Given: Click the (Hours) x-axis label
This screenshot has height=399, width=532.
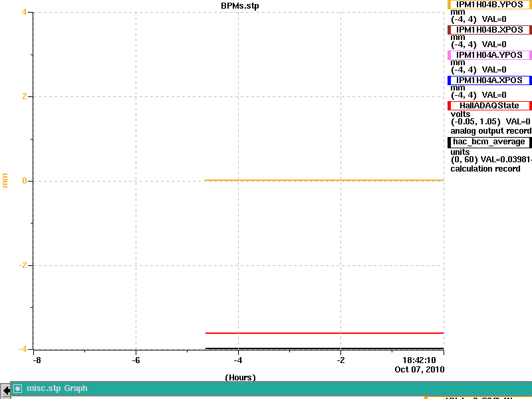Looking at the screenshot, I should [x=240, y=377].
